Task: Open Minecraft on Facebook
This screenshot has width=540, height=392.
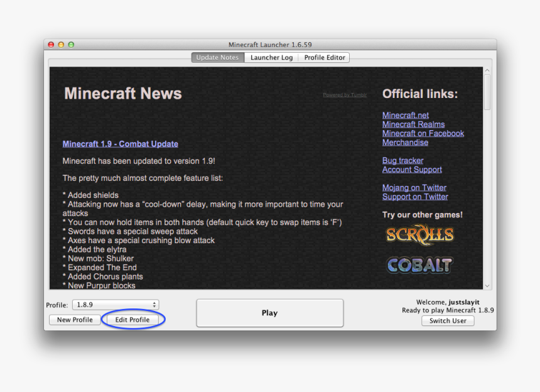Action: 423,133
